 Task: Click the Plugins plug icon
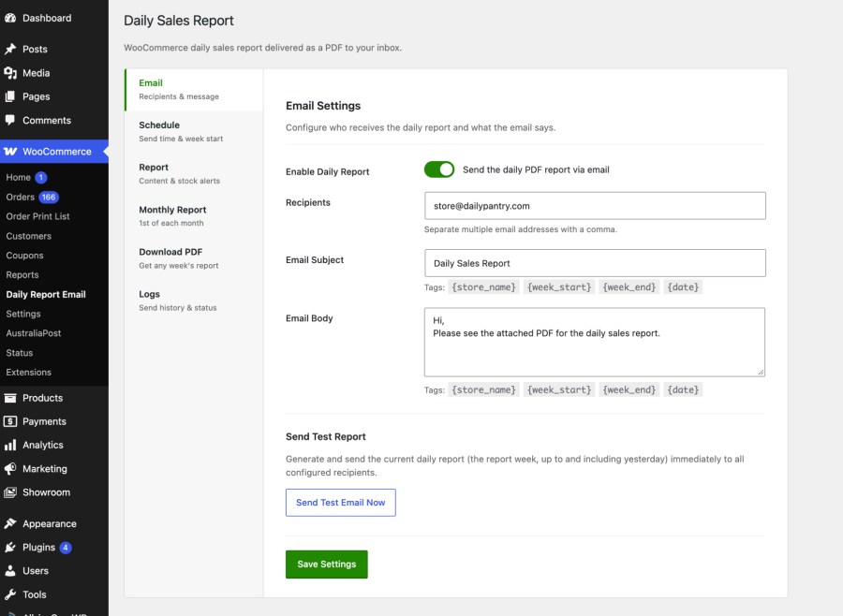click(10, 547)
